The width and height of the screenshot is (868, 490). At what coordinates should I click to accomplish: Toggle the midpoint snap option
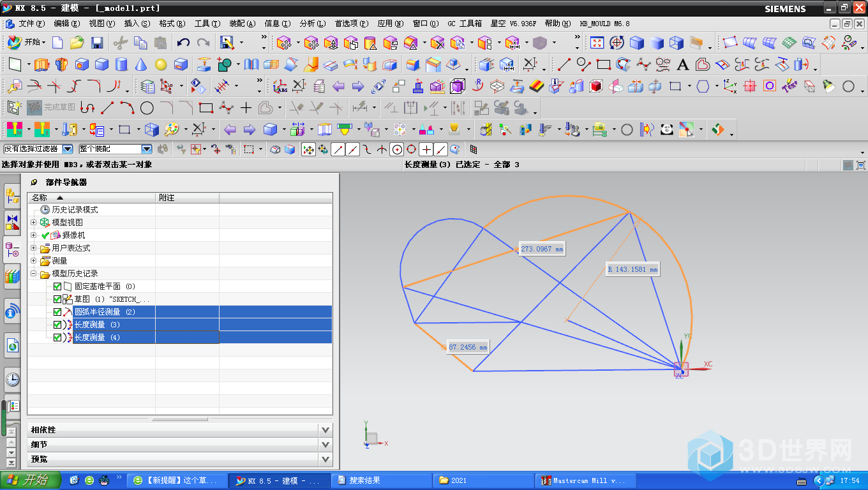[x=352, y=149]
